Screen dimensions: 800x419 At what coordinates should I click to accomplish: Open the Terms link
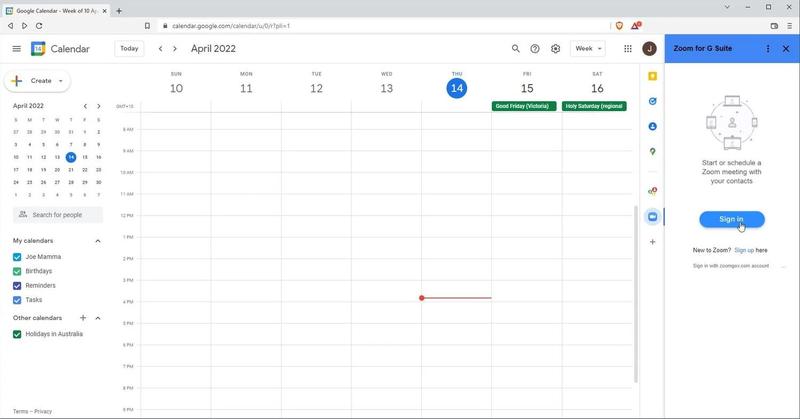coord(20,411)
